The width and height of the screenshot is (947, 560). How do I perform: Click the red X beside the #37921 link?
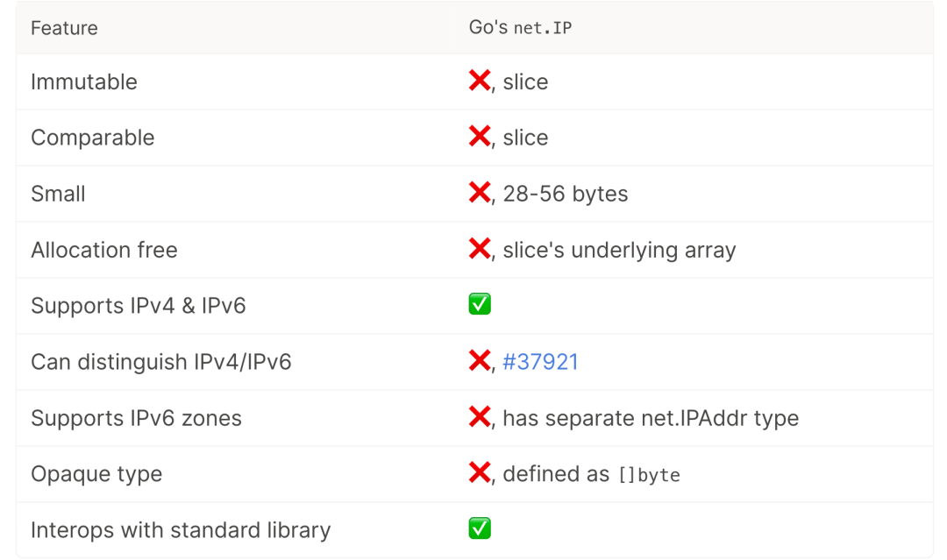[x=480, y=361]
